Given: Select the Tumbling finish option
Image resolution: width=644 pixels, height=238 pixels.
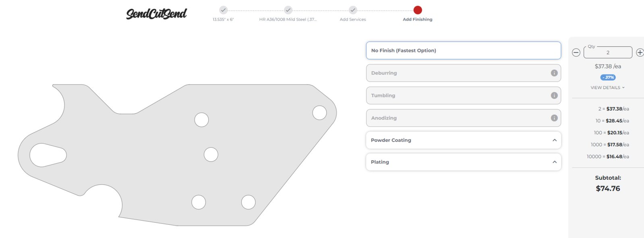Looking at the screenshot, I should (464, 95).
